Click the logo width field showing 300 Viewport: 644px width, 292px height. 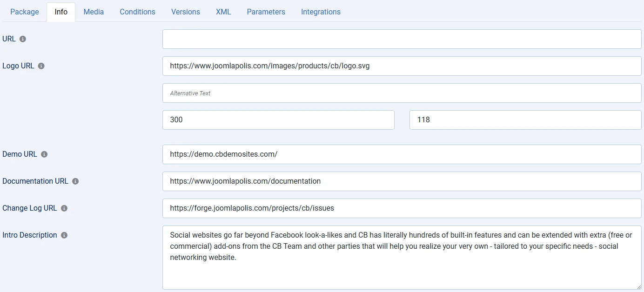click(x=278, y=120)
